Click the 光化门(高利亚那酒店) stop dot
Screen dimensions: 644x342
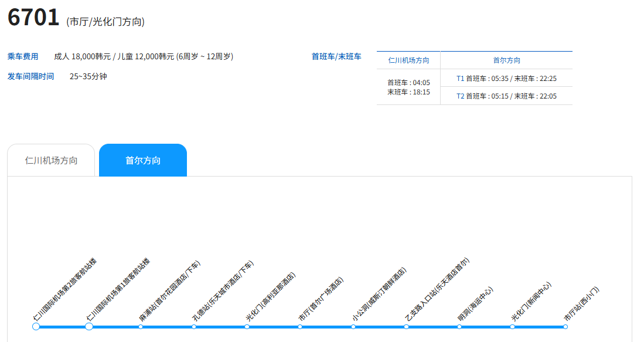(x=247, y=327)
